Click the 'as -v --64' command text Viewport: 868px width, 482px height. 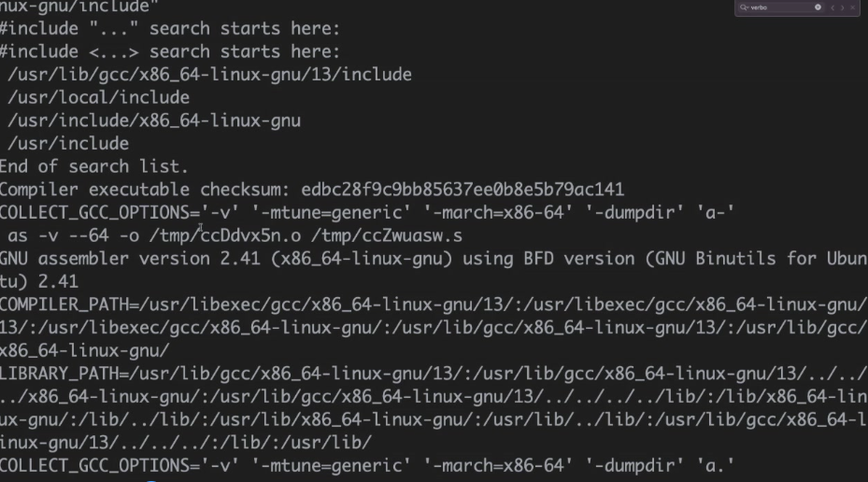coord(58,235)
